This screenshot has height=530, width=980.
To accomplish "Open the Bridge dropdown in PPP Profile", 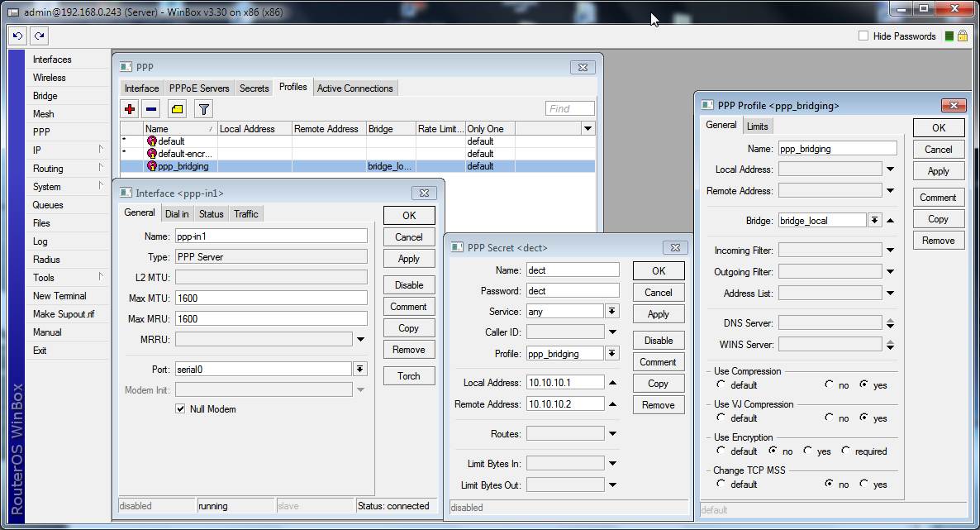I will tap(874, 220).
